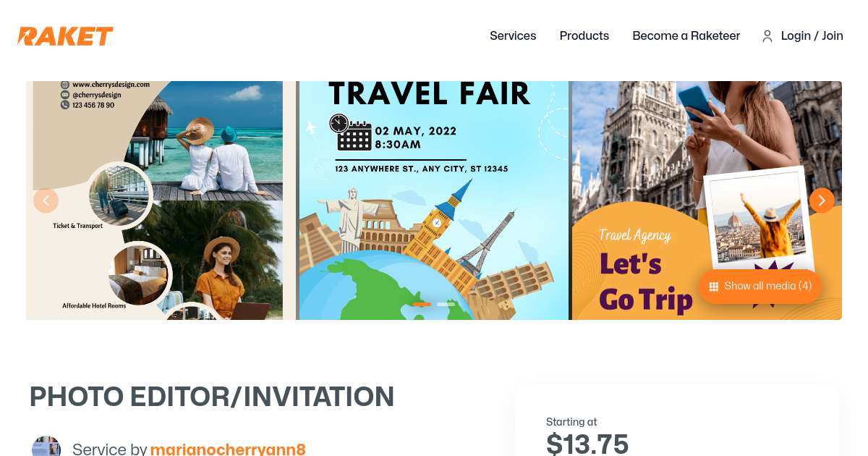Click the PHOTO EDITOR/INVITATION title
This screenshot has width=868, height=456.
pos(212,397)
